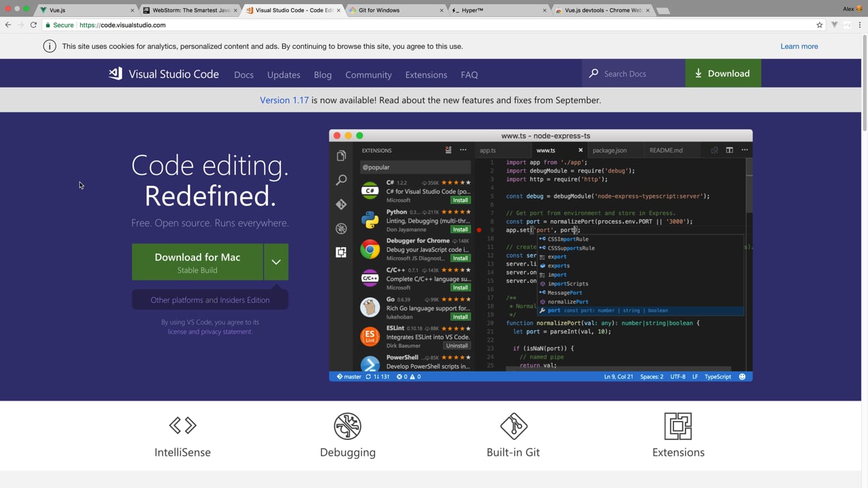Image resolution: width=868 pixels, height=488 pixels.
Task: Open the license link
Action: 177,331
